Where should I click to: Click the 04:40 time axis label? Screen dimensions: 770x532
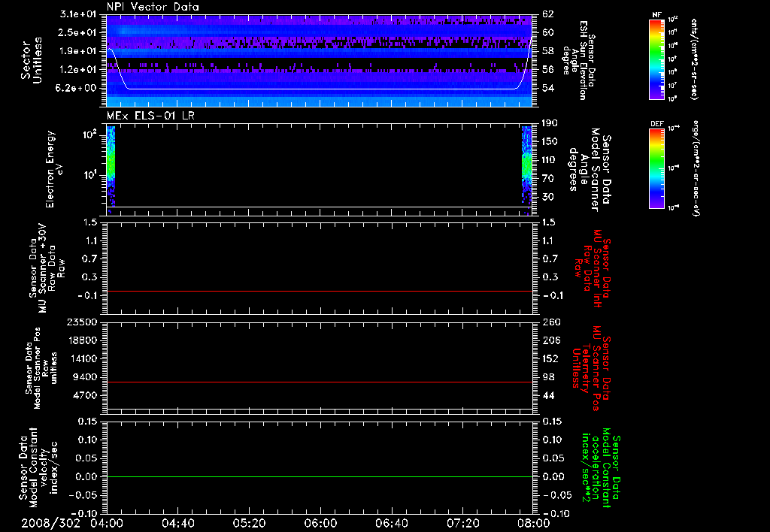pos(178,523)
